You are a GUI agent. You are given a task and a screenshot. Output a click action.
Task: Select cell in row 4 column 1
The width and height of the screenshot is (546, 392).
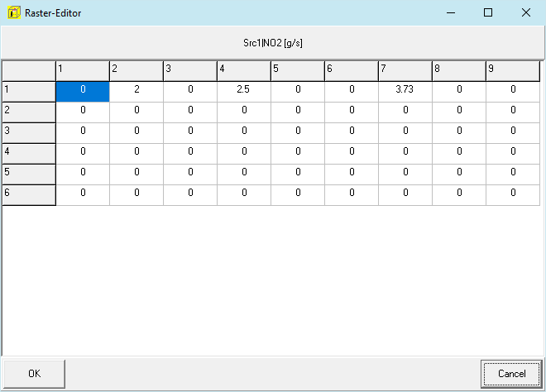click(x=83, y=154)
